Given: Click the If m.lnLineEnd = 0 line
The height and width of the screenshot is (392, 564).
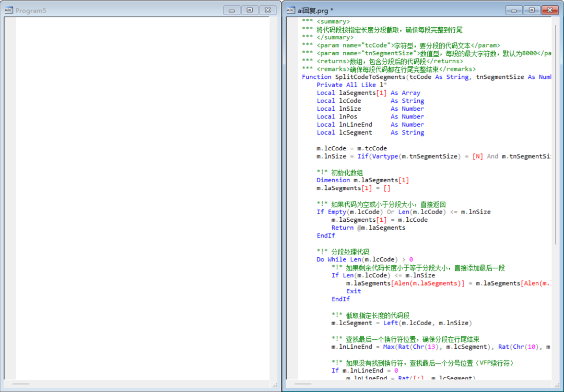Looking at the screenshot, I should (365, 371).
